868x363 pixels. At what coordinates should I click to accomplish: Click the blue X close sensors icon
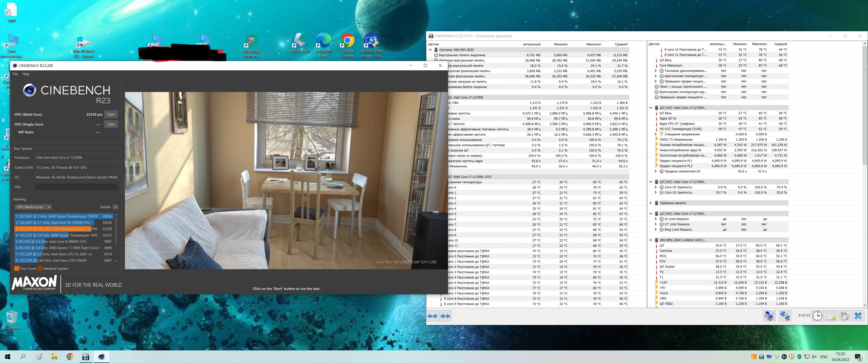click(x=858, y=316)
